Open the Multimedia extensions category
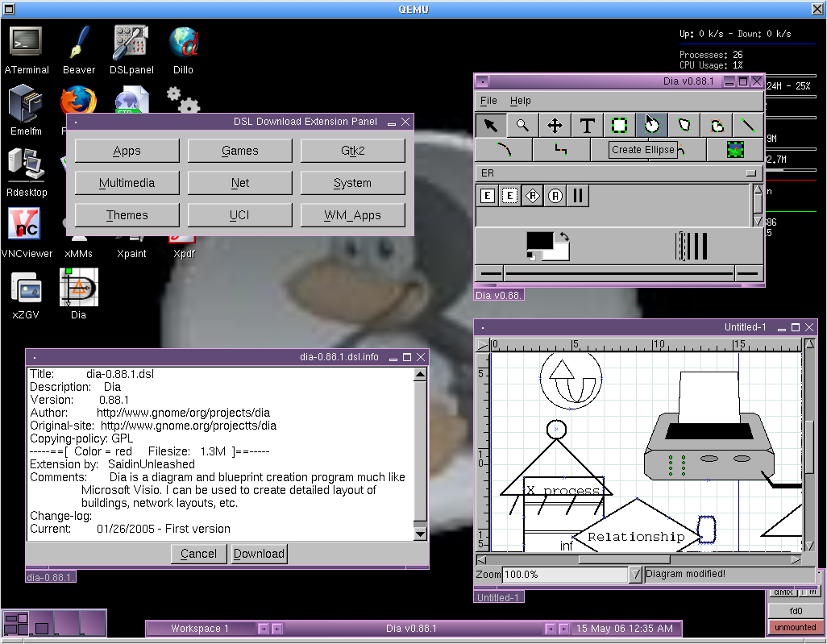This screenshot has height=644, width=827. coord(127,183)
